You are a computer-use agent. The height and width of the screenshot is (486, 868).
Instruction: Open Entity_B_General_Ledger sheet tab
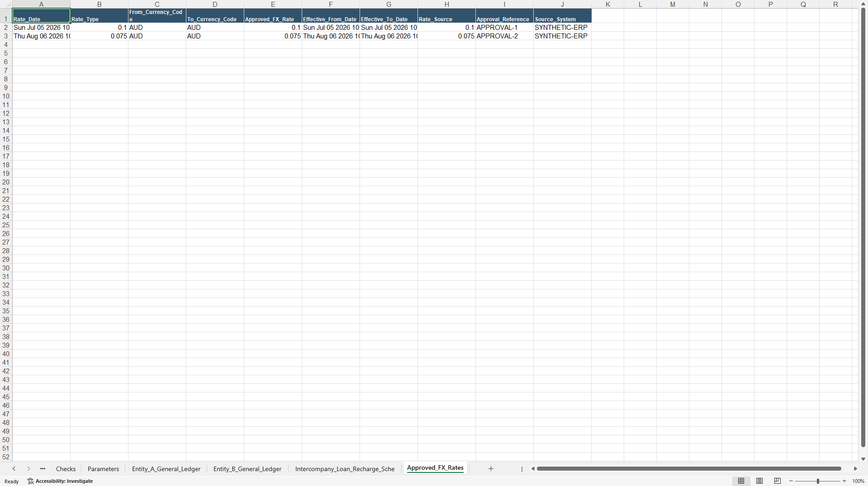click(247, 469)
